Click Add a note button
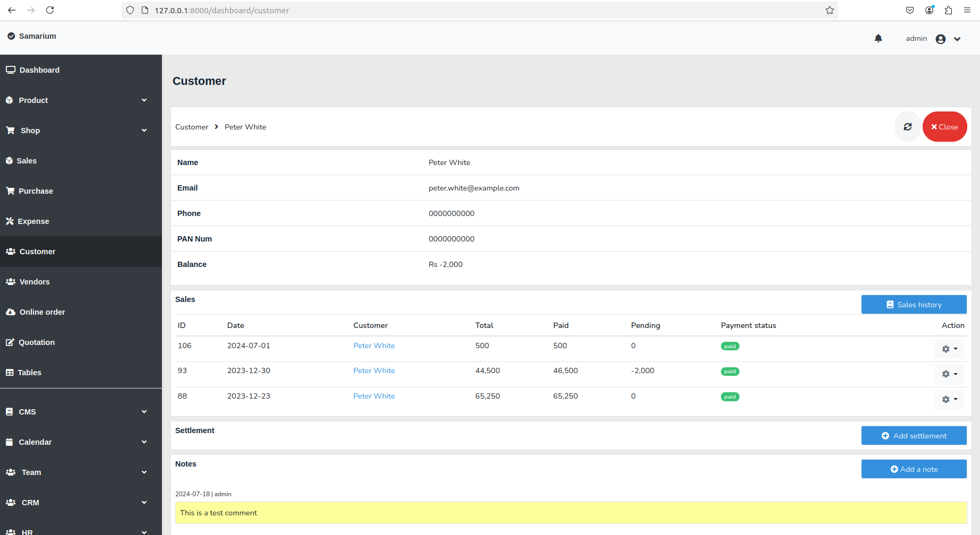980x535 pixels. click(x=914, y=469)
